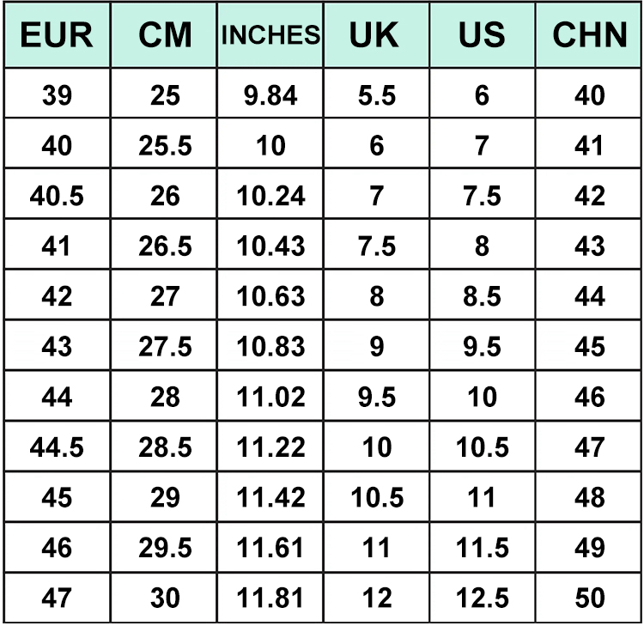This screenshot has width=644, height=644.
Task: Select UK size 10.5 cell
Action: pos(376,497)
